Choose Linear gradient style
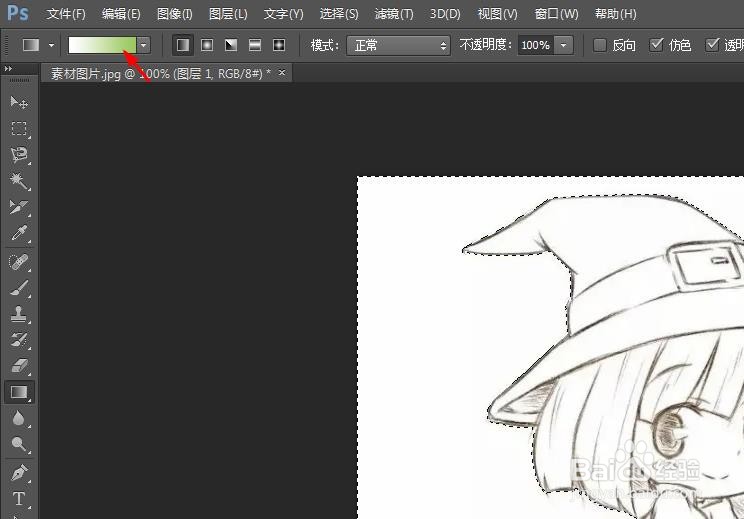Image resolution: width=744 pixels, height=519 pixels. point(183,45)
